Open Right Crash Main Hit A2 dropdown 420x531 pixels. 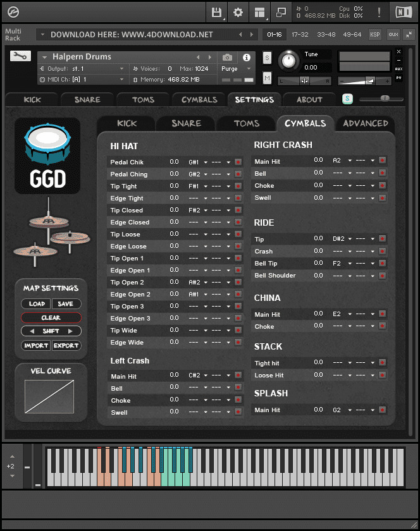click(342, 160)
